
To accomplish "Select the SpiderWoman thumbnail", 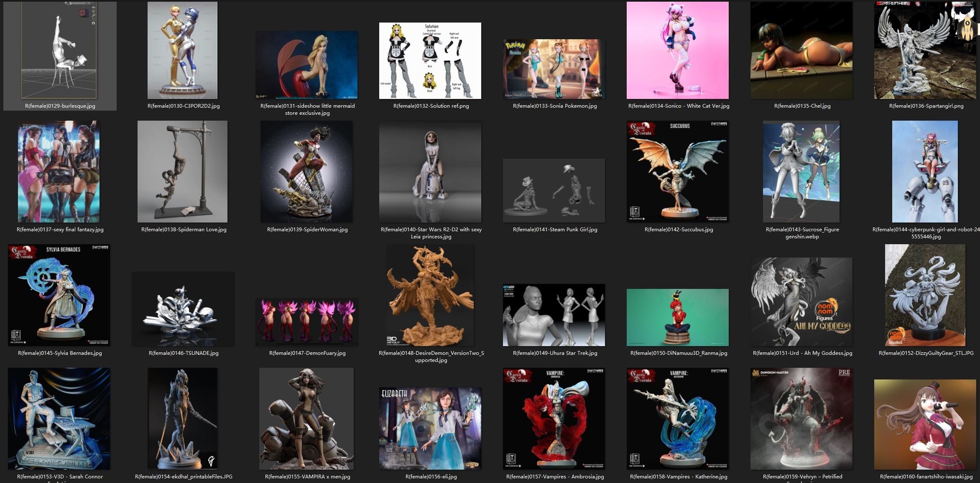I will 306,171.
